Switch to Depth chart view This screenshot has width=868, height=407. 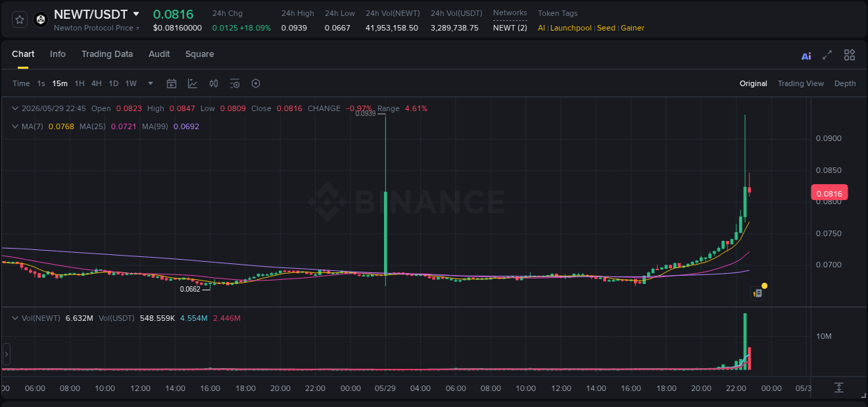point(845,83)
